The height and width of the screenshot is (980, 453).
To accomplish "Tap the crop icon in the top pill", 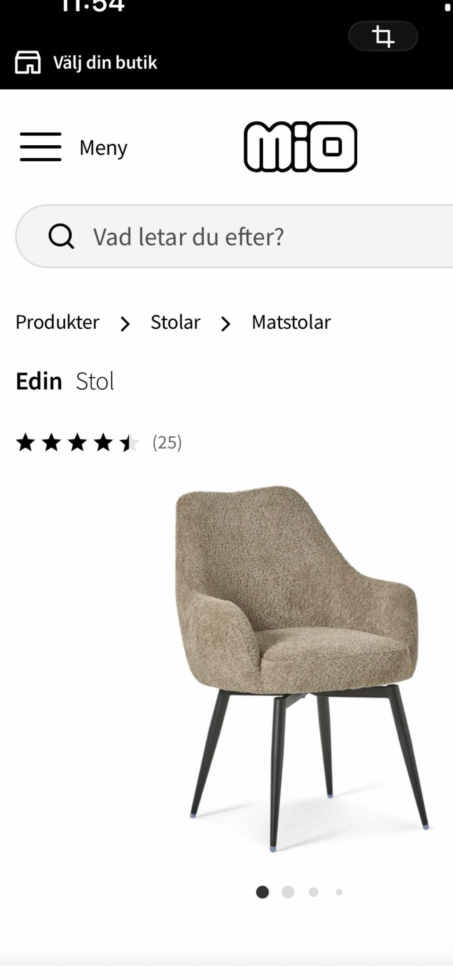I will point(383,36).
